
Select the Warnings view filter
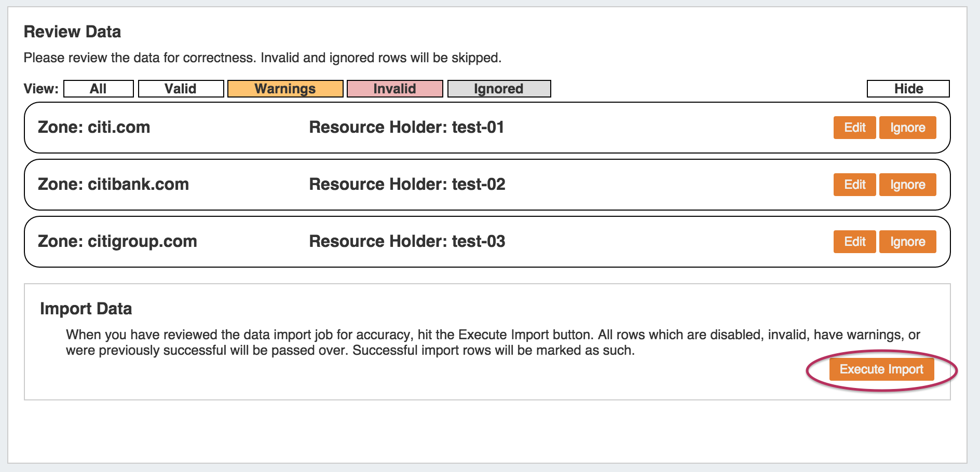tap(285, 89)
